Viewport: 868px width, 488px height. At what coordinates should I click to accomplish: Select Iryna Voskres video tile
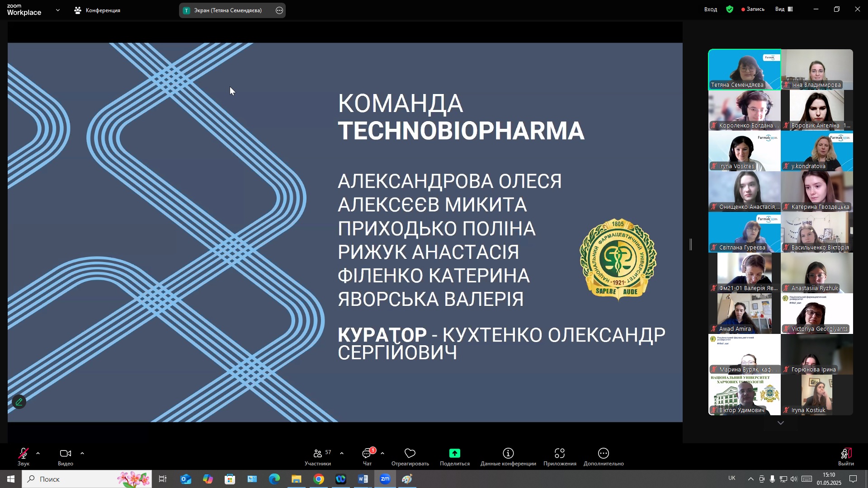point(745,151)
